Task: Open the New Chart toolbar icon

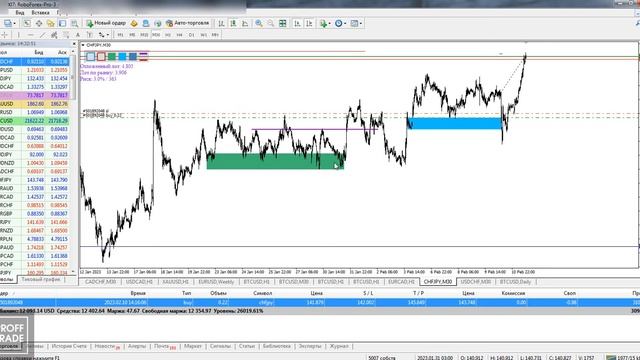Action: click(x=8, y=23)
